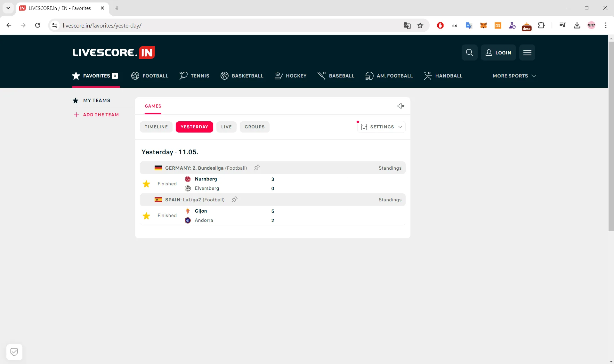
Task: Bookmark this page with the star
Action: coord(420,25)
